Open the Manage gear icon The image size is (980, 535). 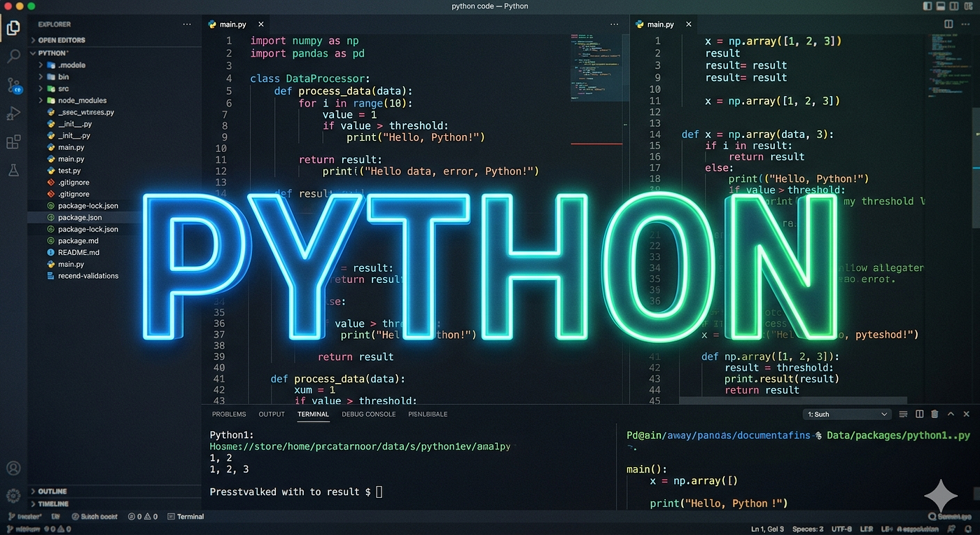pos(13,496)
